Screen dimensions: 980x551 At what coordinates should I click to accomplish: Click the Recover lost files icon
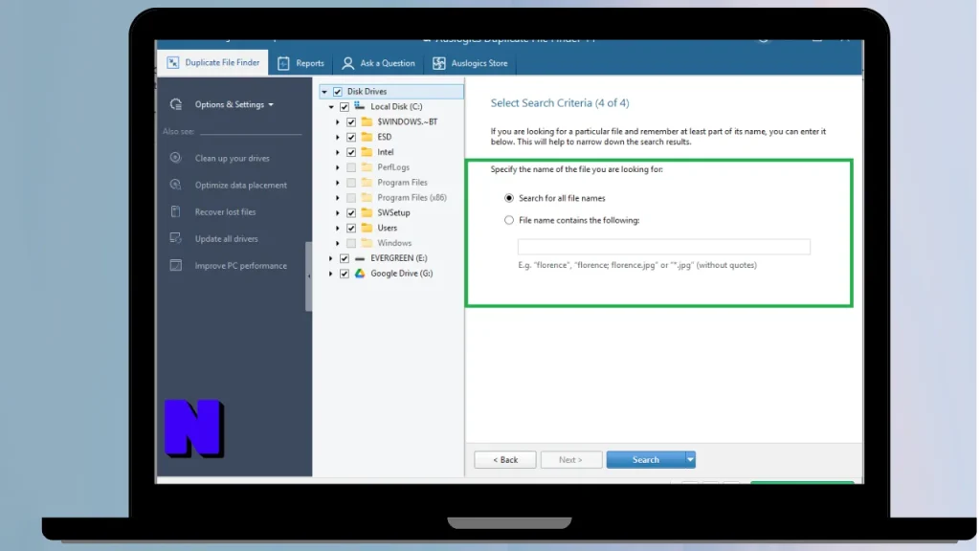pos(176,211)
